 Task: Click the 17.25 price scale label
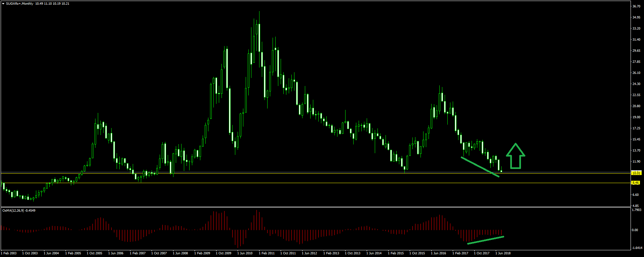click(636, 128)
